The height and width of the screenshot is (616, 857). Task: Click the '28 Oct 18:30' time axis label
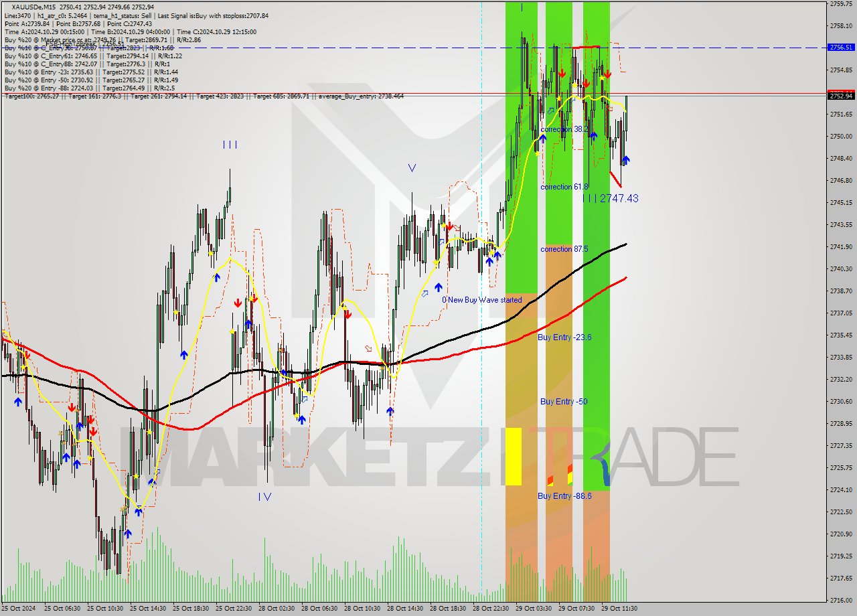(449, 609)
